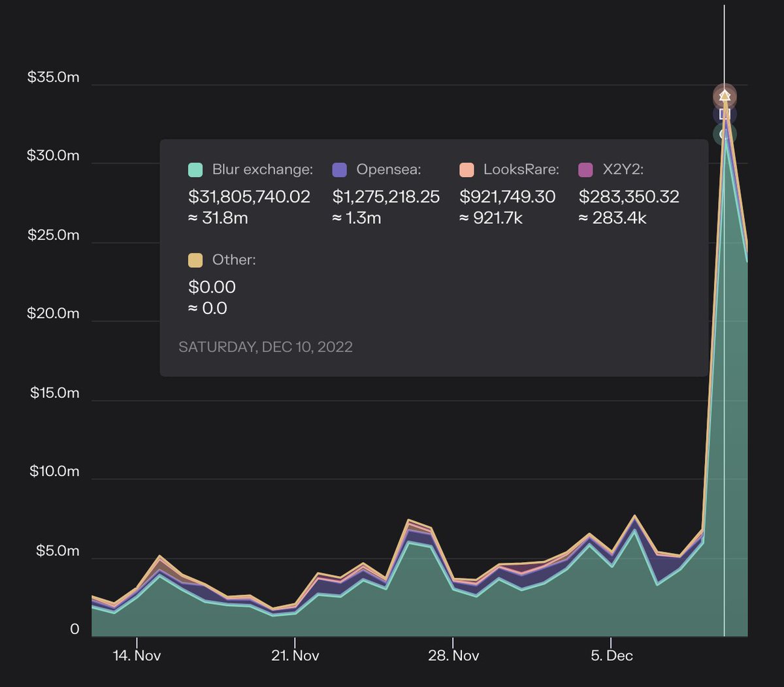Click the $31,805,740.02 Blur value
Image resolution: width=784 pixels, height=687 pixels.
click(x=248, y=197)
